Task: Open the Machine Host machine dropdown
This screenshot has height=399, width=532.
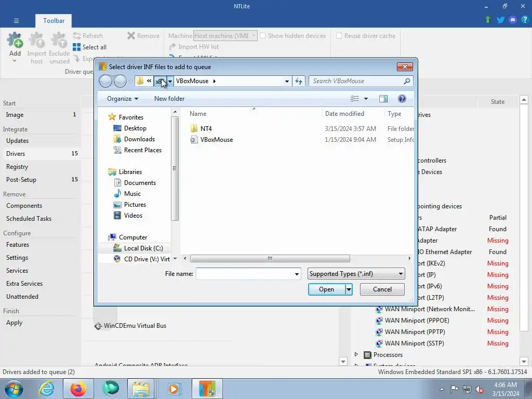Action: tap(225, 36)
